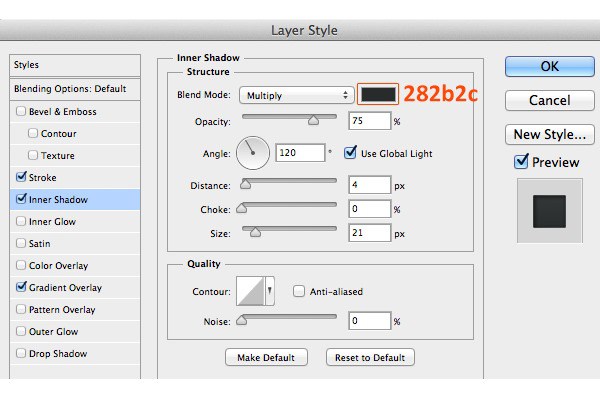Viewport: 600px width, 399px height.
Task: Tick the Contour checkbox
Action: pyautogui.click(x=33, y=133)
